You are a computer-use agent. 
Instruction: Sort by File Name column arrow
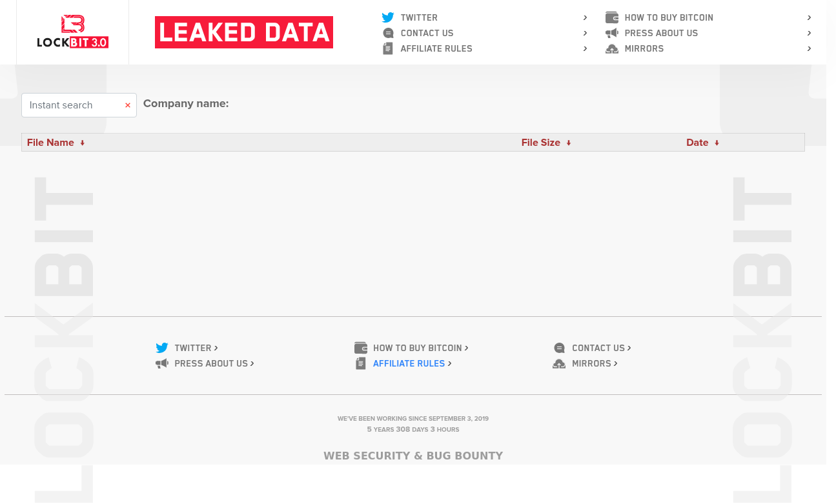pyautogui.click(x=83, y=143)
